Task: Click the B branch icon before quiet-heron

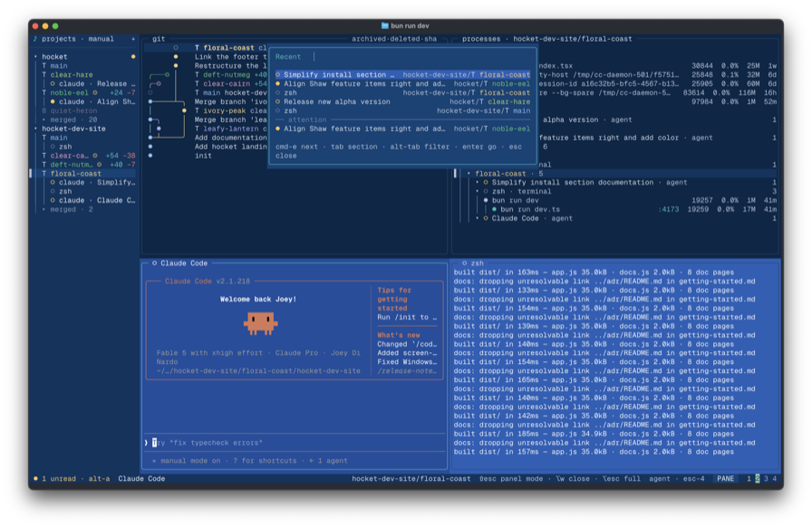Action: [x=44, y=110]
